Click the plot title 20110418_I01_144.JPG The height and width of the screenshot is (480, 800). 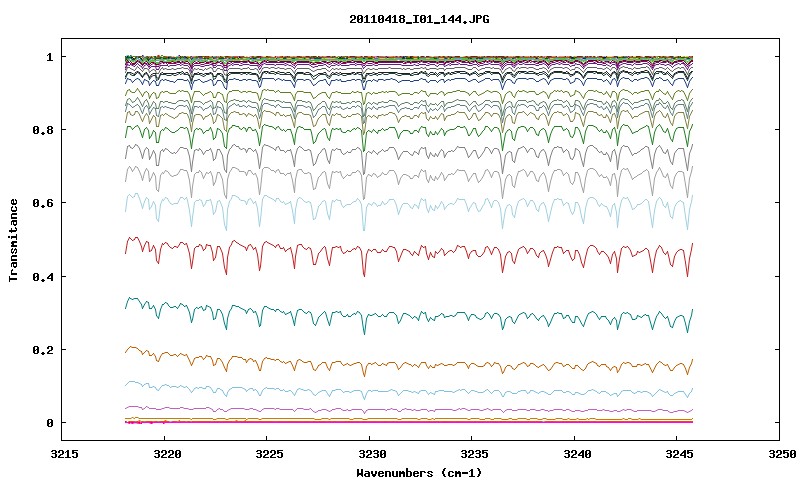click(x=419, y=19)
